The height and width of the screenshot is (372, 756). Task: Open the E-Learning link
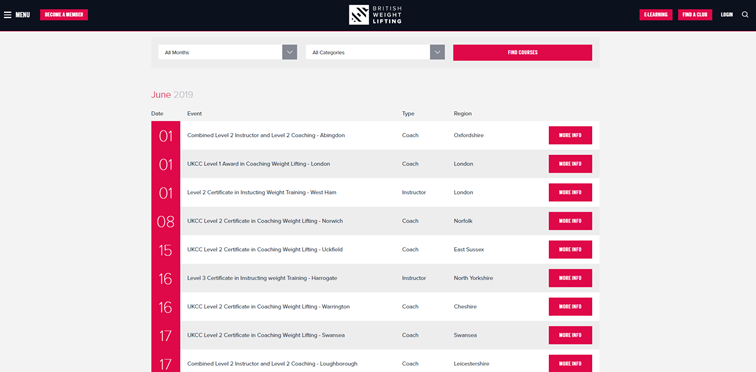tap(656, 15)
